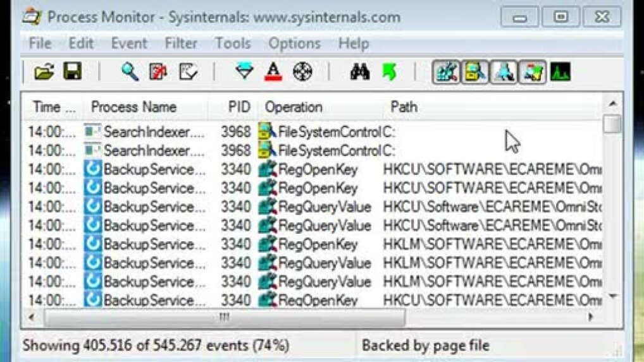
Task: Click the Save floppy disk icon
Action: pos(72,72)
